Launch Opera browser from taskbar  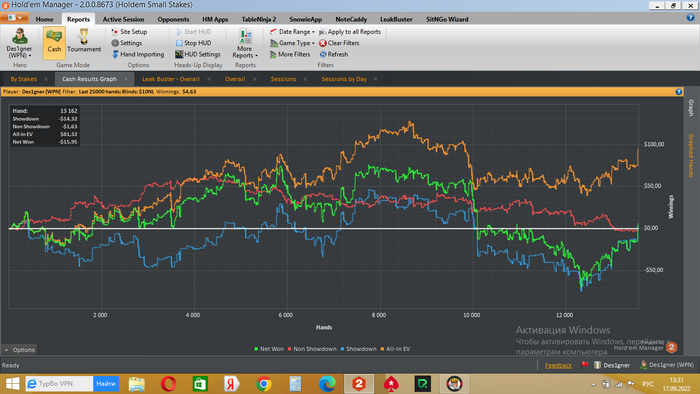click(168, 384)
